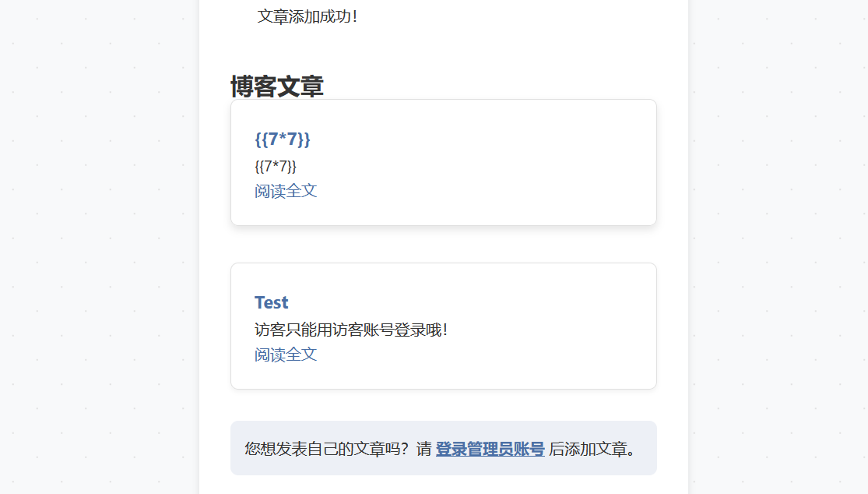
Task: Open the Test article title
Action: click(x=271, y=302)
